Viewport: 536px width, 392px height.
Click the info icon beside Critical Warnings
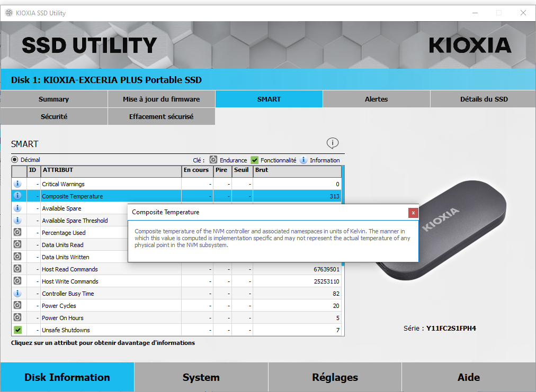[17, 184]
